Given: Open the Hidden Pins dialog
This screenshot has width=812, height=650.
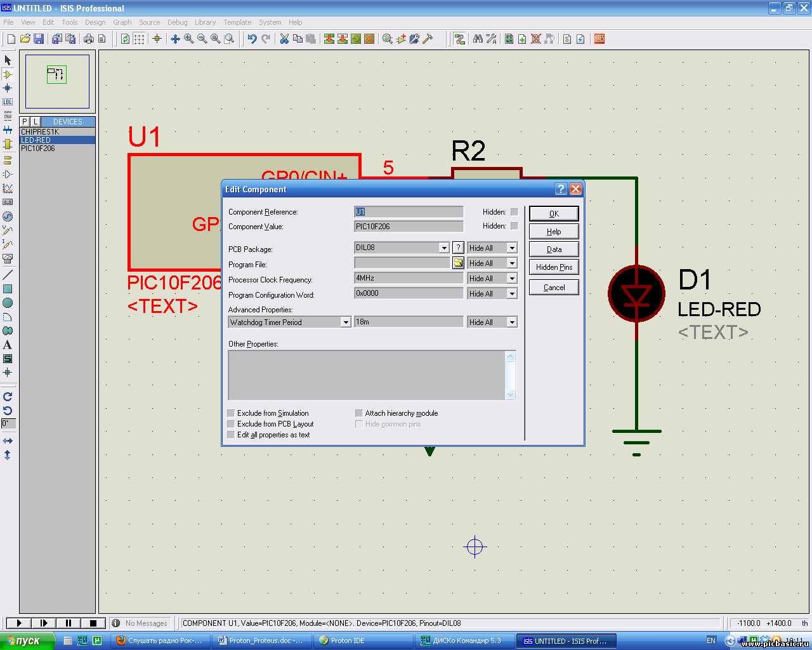Looking at the screenshot, I should pyautogui.click(x=554, y=267).
